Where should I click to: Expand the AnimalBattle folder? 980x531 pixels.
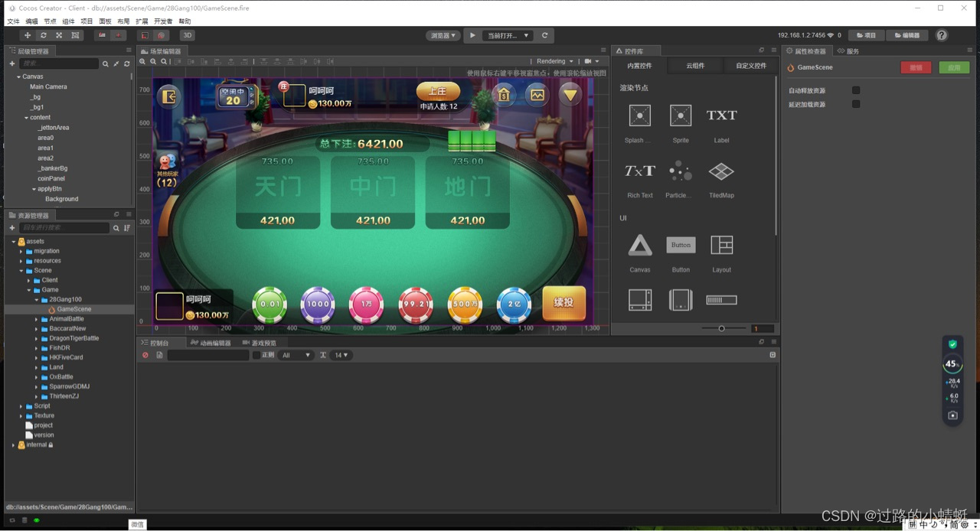36,319
